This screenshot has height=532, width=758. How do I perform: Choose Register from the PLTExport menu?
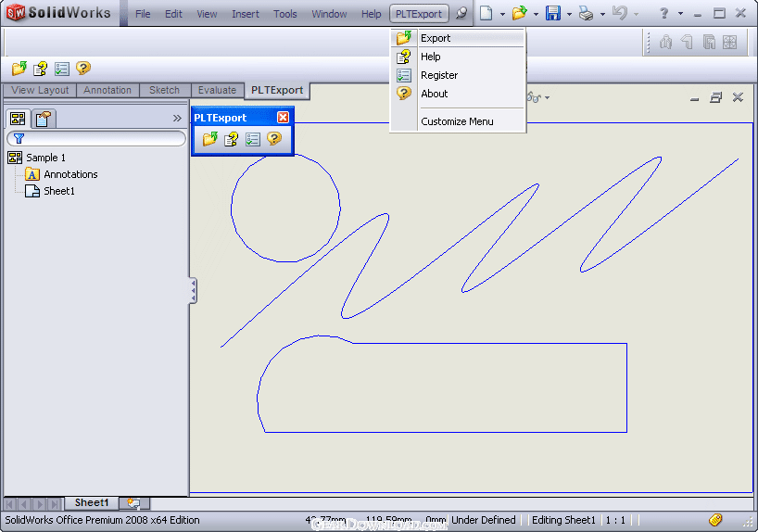point(458,75)
